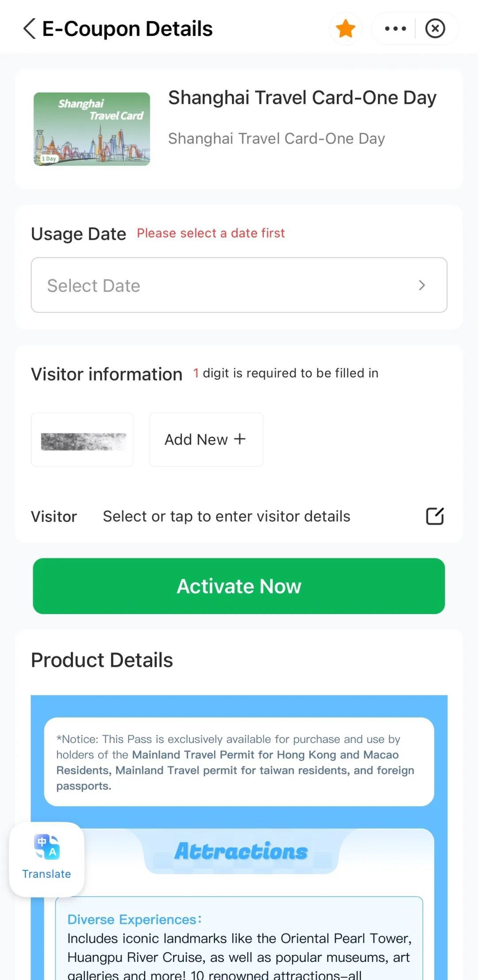Tap the Add New visitor button
The width and height of the screenshot is (478, 980).
click(x=206, y=440)
